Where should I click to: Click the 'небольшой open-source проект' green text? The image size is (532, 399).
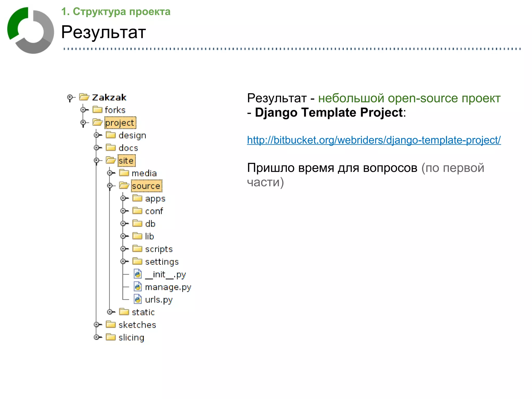(x=409, y=98)
